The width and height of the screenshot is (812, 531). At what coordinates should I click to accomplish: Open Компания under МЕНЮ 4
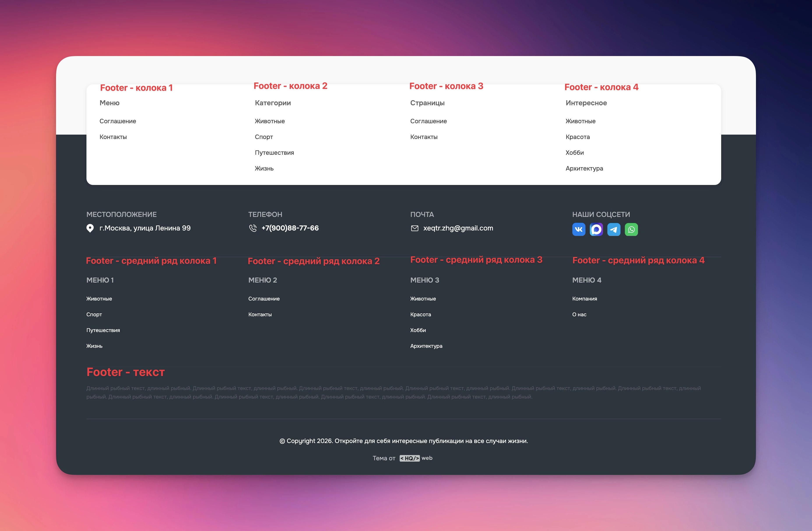point(584,299)
